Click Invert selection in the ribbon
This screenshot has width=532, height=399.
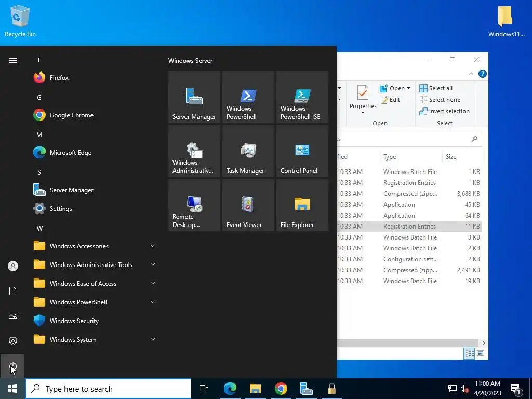coord(445,111)
